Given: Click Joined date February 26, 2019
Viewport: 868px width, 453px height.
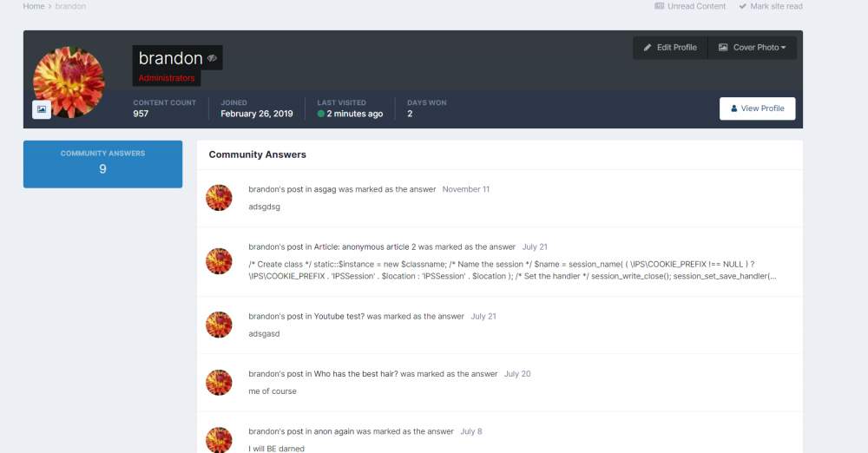Looking at the screenshot, I should (257, 114).
